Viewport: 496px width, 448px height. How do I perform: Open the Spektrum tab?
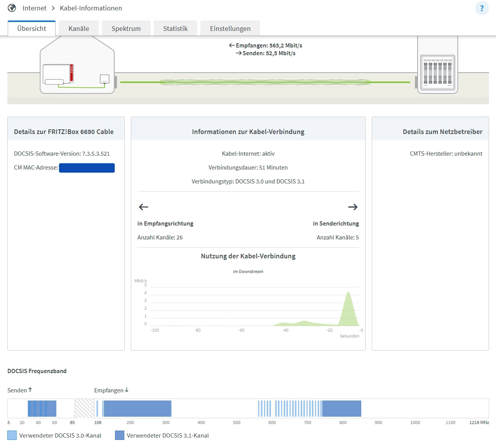[x=126, y=29]
